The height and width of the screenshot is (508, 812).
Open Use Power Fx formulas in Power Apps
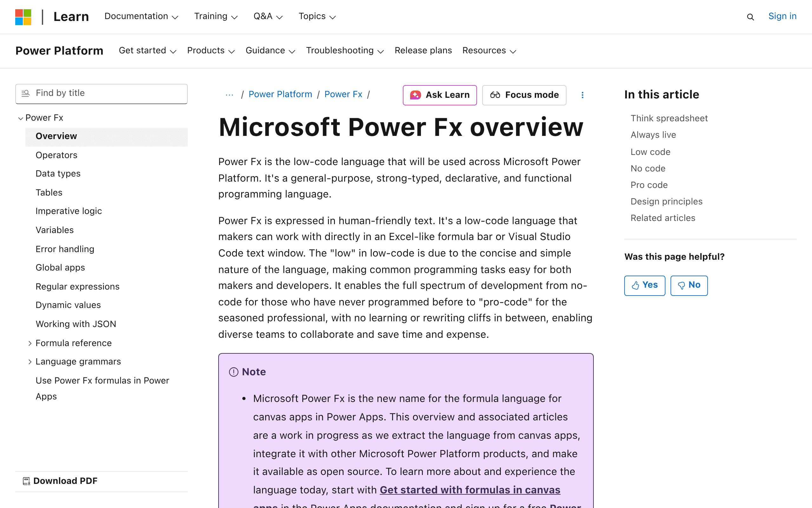click(x=102, y=389)
